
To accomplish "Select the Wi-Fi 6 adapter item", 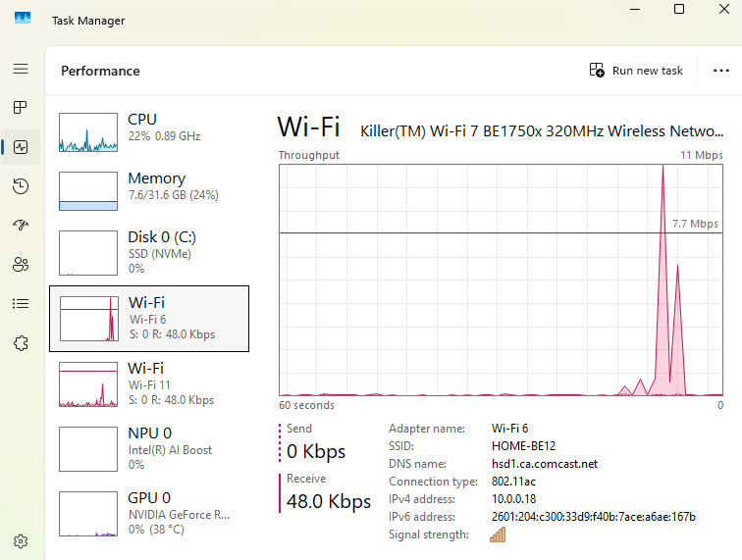I will point(149,319).
